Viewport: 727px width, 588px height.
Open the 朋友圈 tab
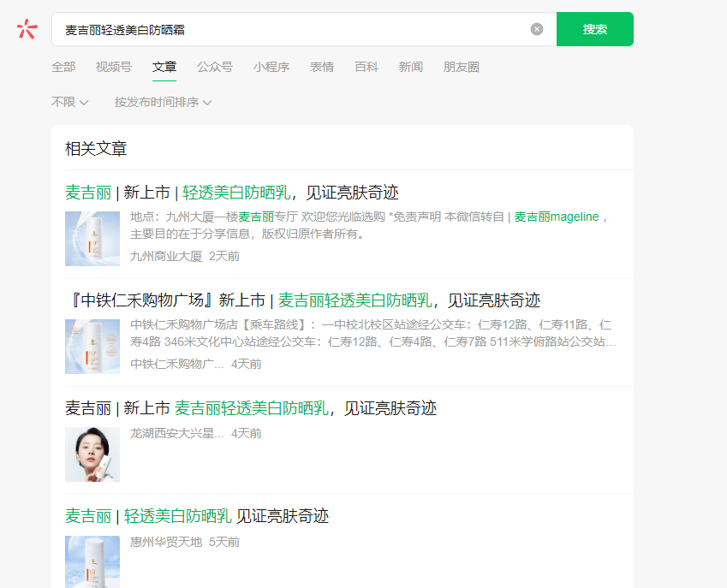(x=462, y=67)
